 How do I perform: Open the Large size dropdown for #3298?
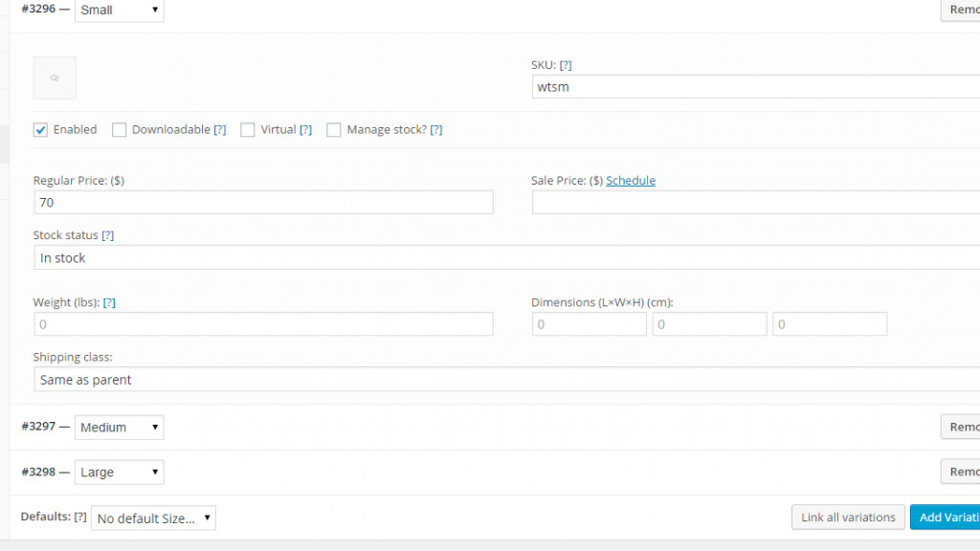click(x=120, y=473)
